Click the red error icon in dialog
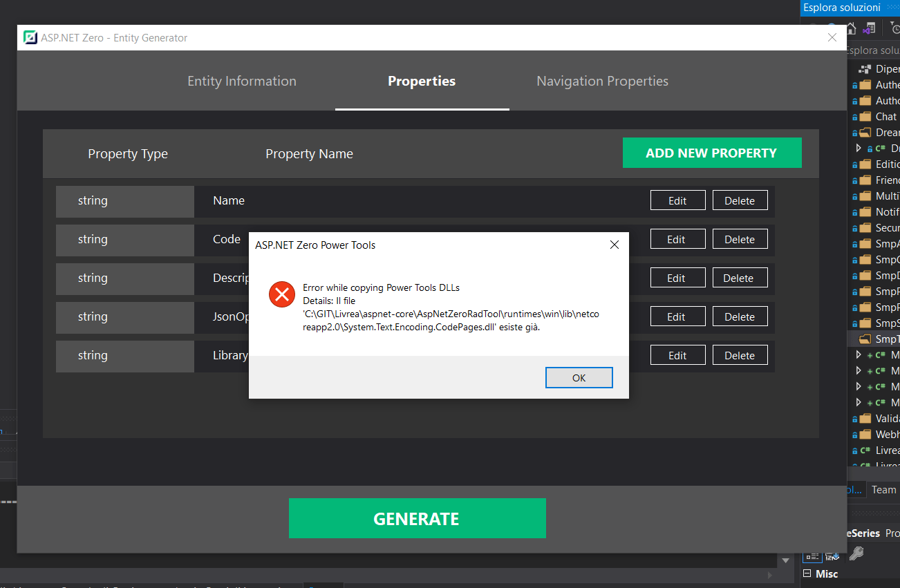 pos(281,295)
